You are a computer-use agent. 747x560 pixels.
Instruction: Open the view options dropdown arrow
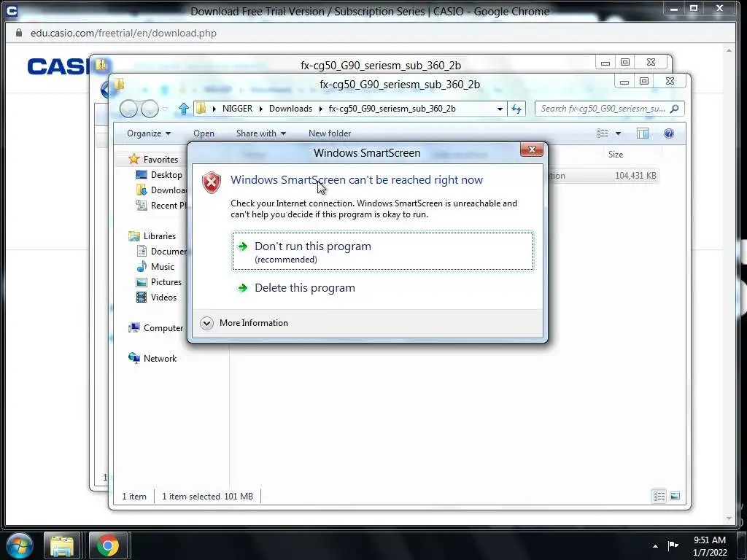click(x=618, y=133)
